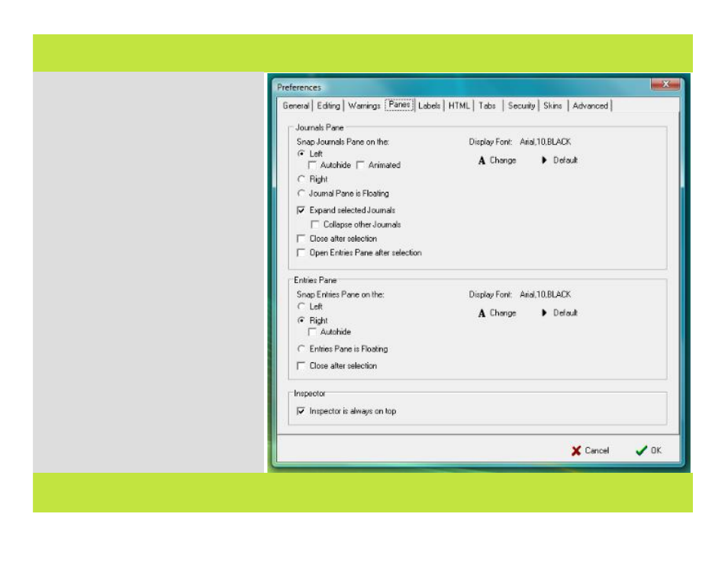The width and height of the screenshot is (728, 562).
Task: Toggle Expand selected Journals checkbox
Action: click(301, 210)
